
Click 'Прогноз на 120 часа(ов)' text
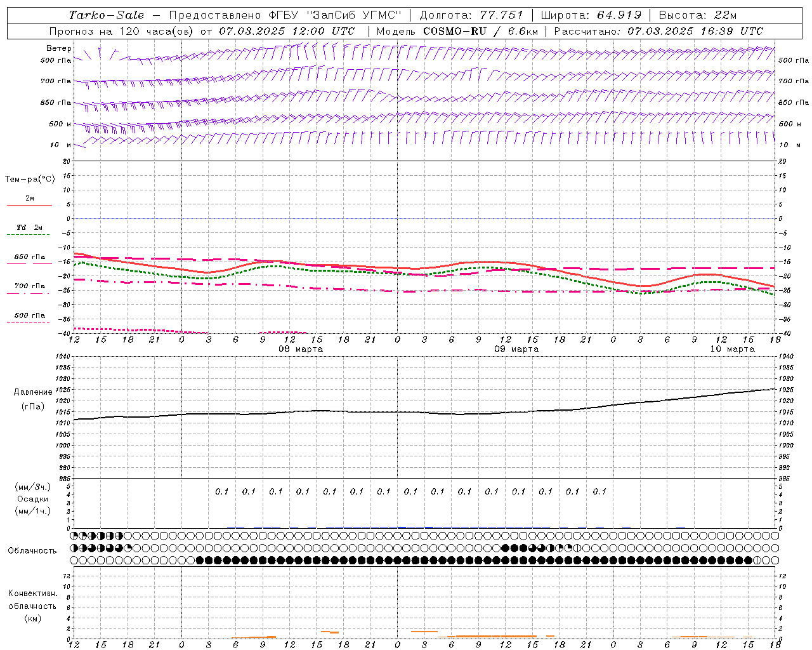click(x=122, y=31)
